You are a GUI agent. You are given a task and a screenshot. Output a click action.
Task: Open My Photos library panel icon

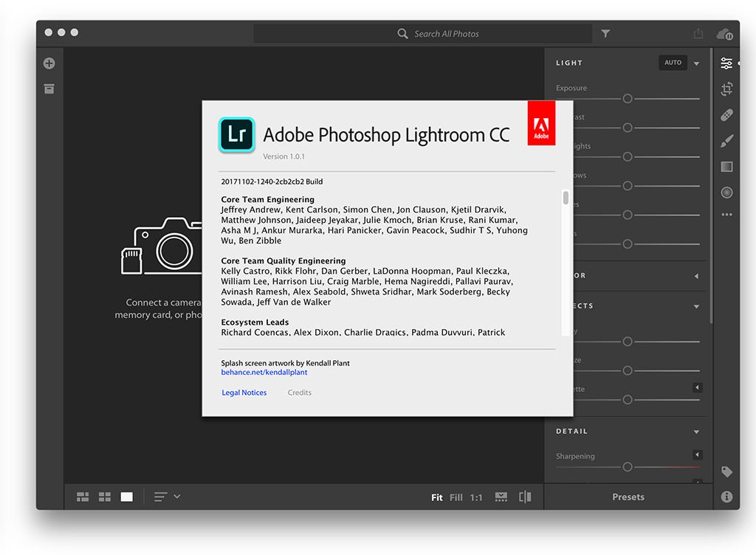49,89
